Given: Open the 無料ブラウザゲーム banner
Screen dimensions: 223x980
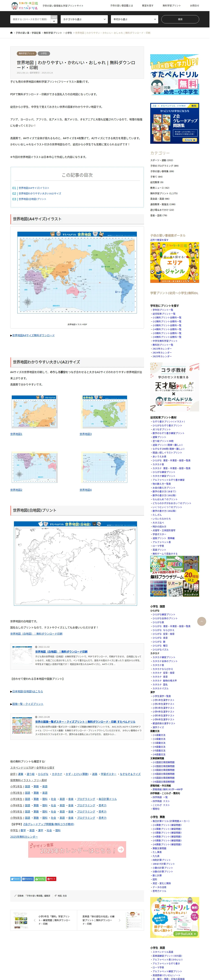Looking at the screenshot, I should pos(174,576).
